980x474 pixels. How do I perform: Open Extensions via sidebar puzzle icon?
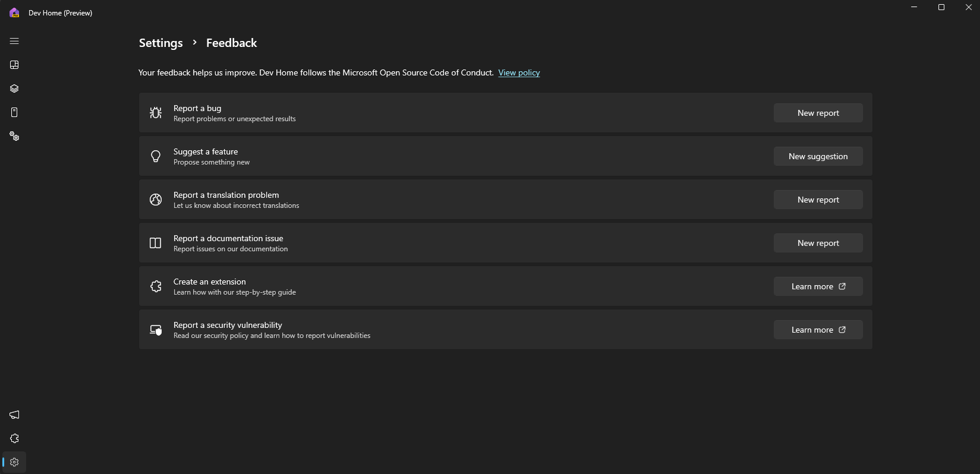pyautogui.click(x=14, y=438)
